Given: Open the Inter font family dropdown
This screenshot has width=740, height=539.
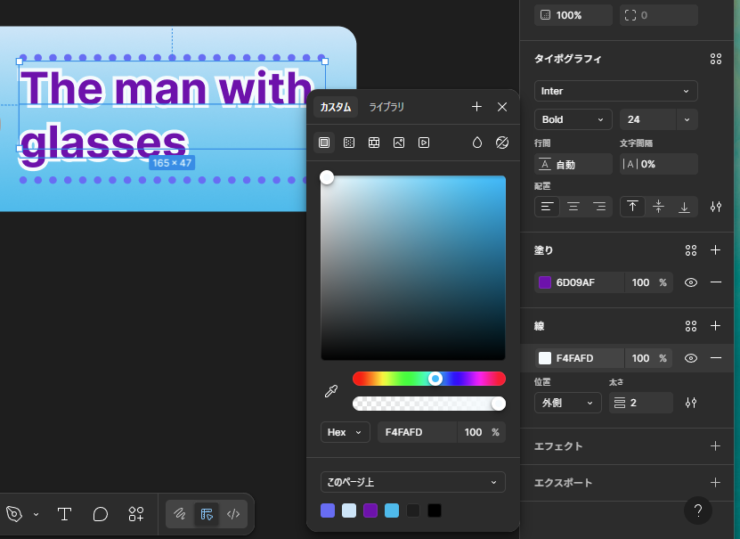Looking at the screenshot, I should pyautogui.click(x=615, y=91).
